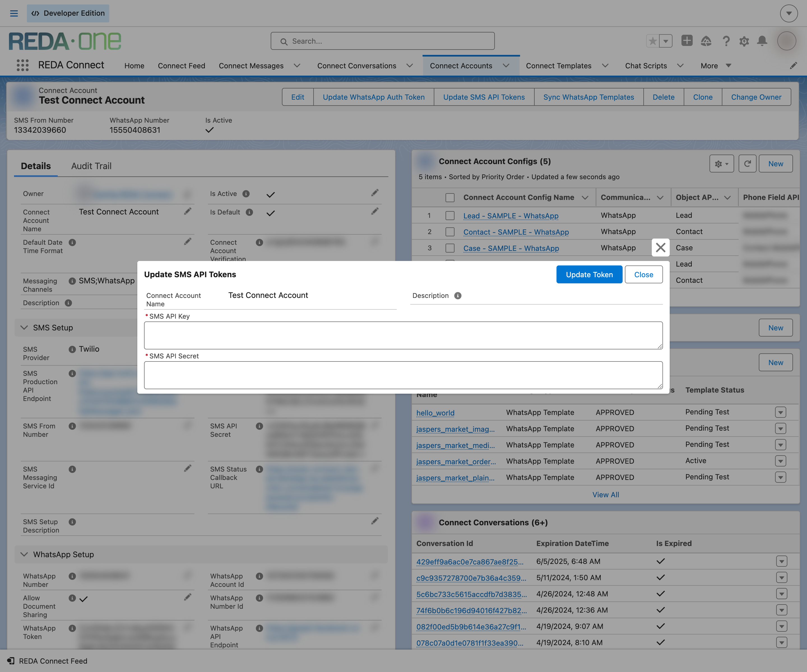The height and width of the screenshot is (672, 807).
Task: Click the REDA Connect Feed utility icon
Action: (x=11, y=661)
